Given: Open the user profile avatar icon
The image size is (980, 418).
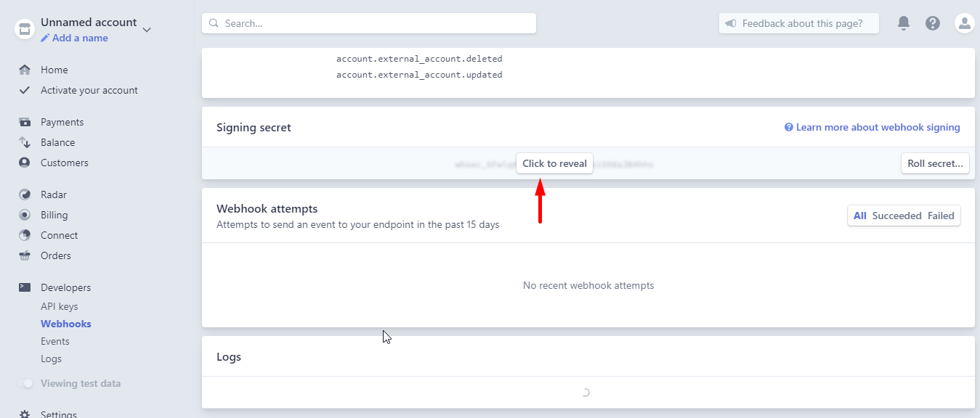Looking at the screenshot, I should 964,23.
